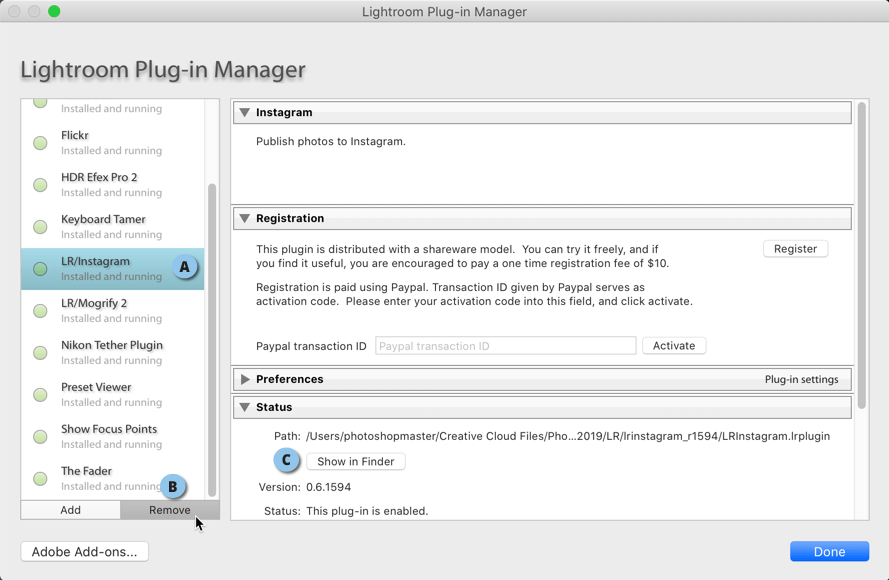Remove the selected plug-in

[x=170, y=510]
